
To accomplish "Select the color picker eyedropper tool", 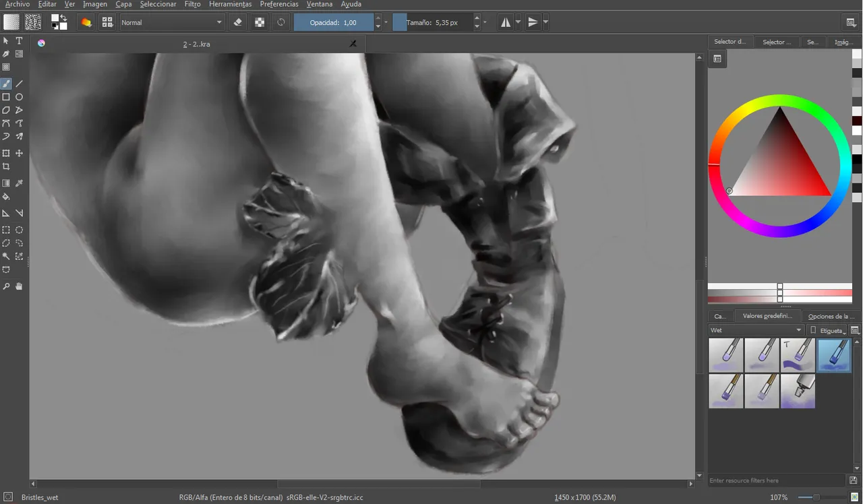I will 19,183.
